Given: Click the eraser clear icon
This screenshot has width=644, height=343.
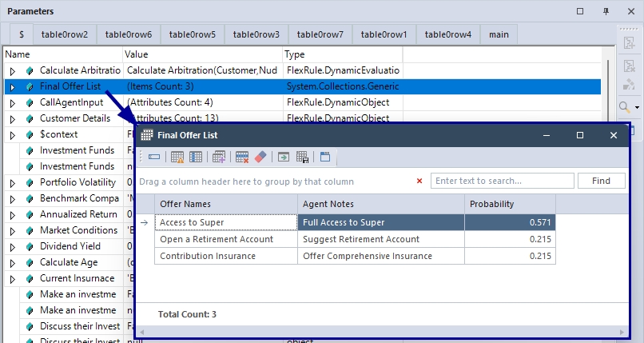Looking at the screenshot, I should tap(260, 157).
